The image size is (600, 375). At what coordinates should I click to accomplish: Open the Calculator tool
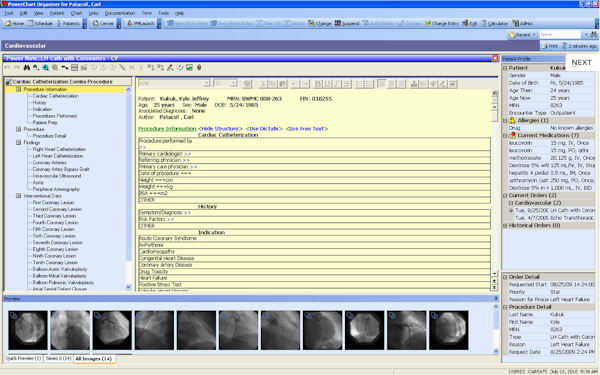coord(494,24)
